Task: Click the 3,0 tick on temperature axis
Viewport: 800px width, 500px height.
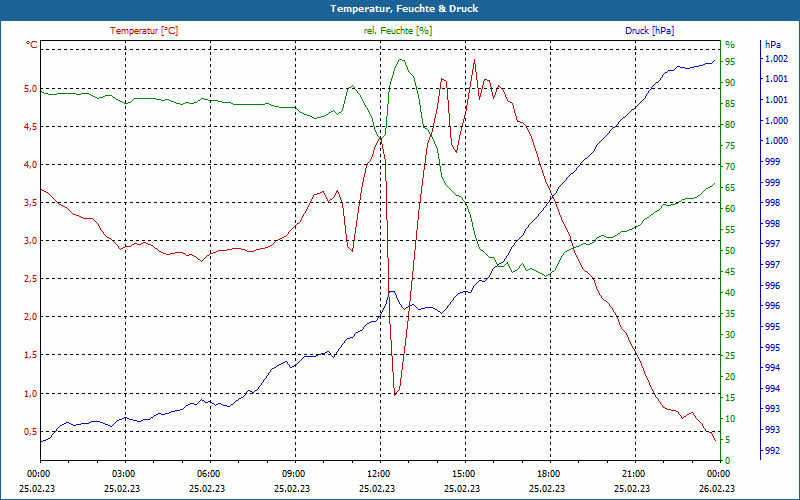Action: point(31,240)
